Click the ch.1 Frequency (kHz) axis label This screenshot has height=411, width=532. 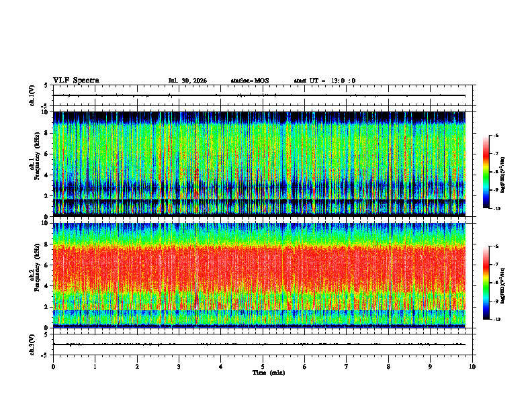pos(35,164)
